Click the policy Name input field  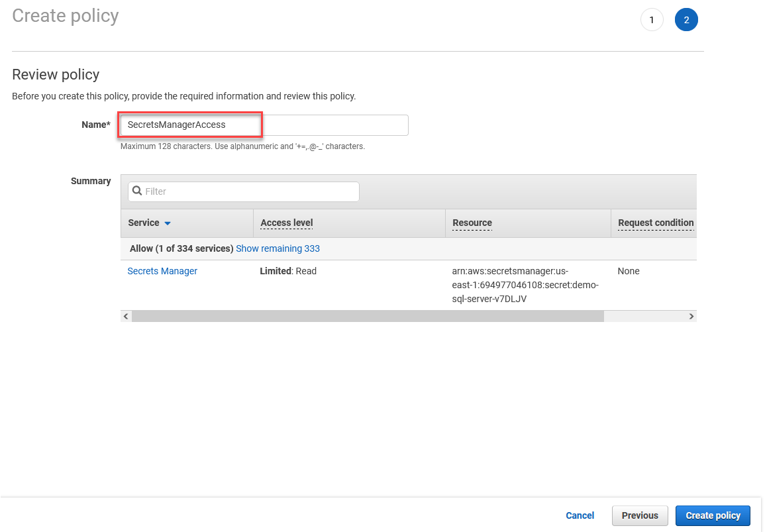click(264, 125)
